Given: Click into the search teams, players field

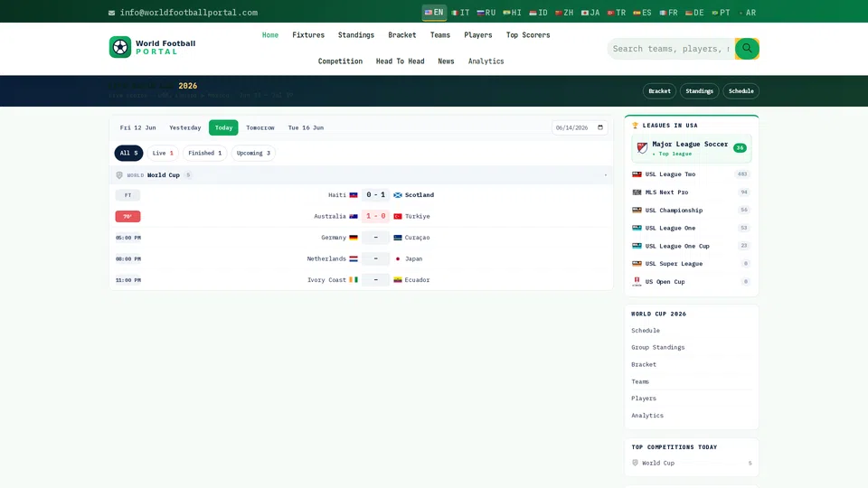Looking at the screenshot, I should [671, 49].
